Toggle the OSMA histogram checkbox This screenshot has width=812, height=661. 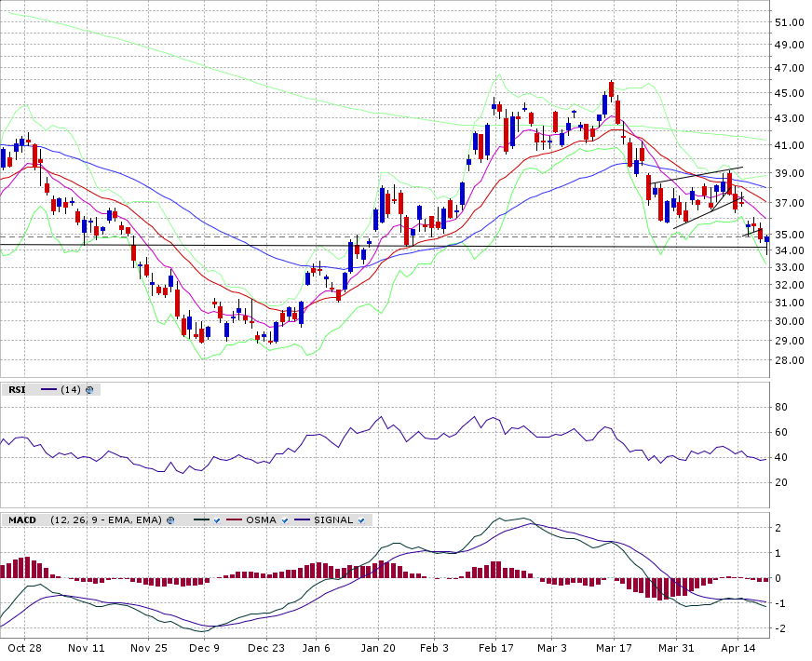tap(285, 520)
